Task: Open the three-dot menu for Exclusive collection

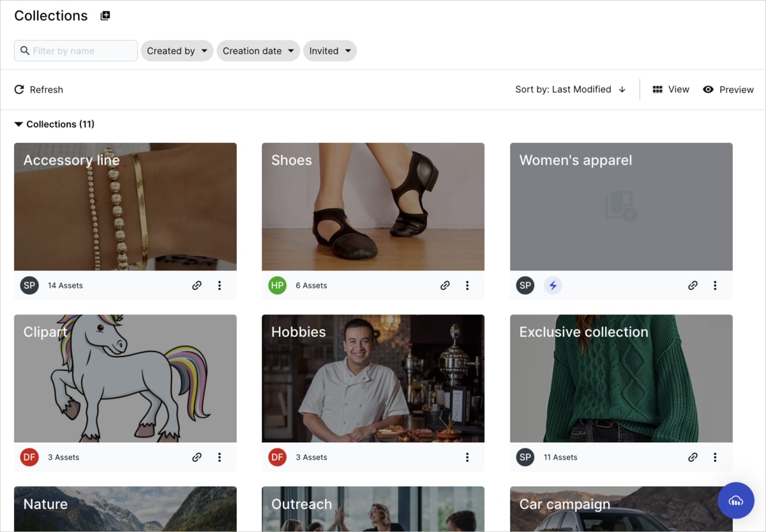Action: 715,457
